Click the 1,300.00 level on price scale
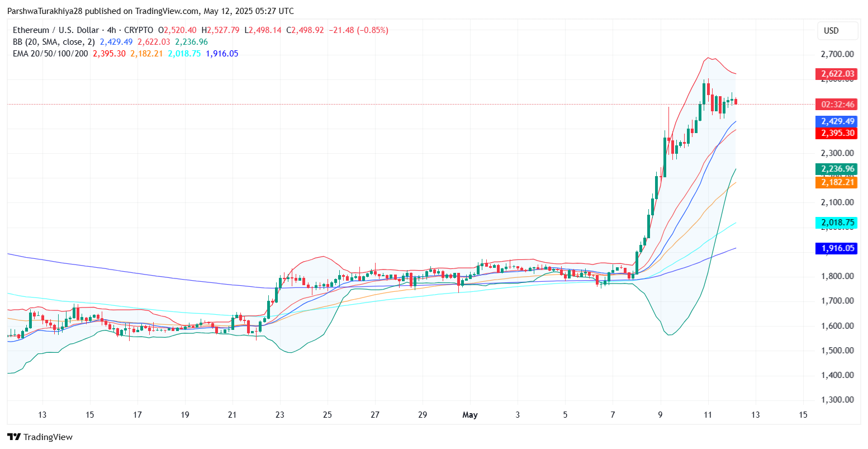Viewport: 868px width, 449px height. tap(837, 400)
